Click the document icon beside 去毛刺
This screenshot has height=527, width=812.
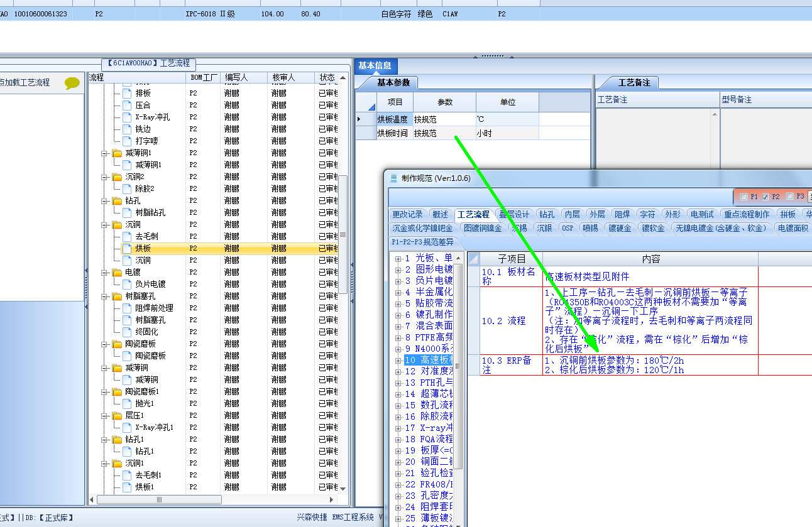[127, 236]
